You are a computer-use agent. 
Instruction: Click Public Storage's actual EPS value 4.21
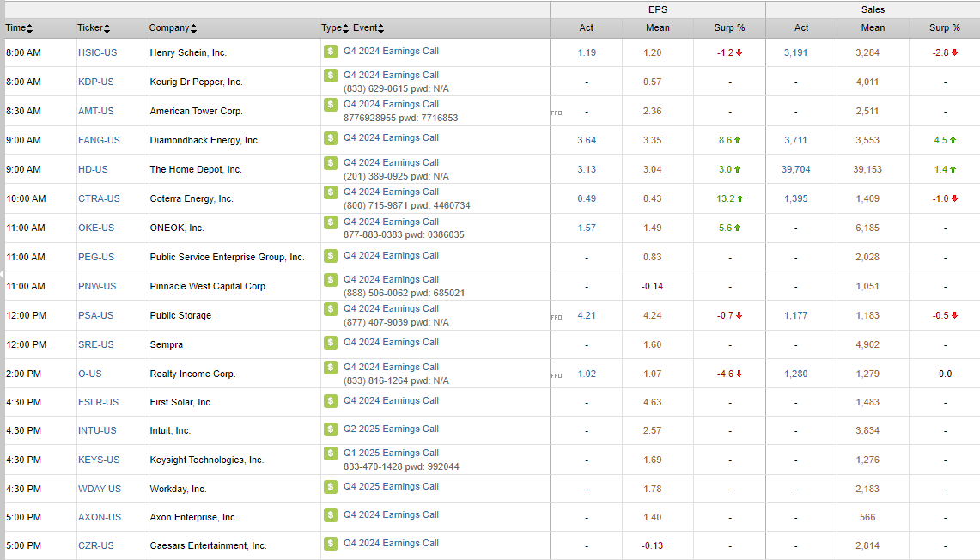(587, 315)
